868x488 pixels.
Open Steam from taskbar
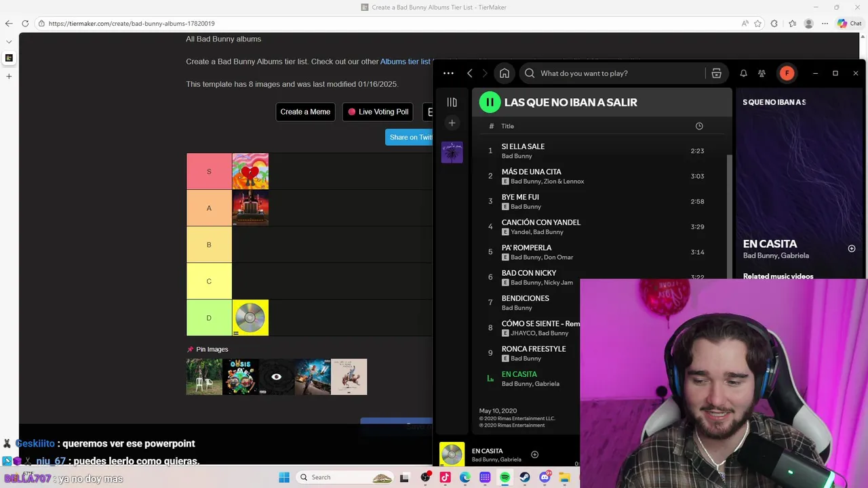525,477
